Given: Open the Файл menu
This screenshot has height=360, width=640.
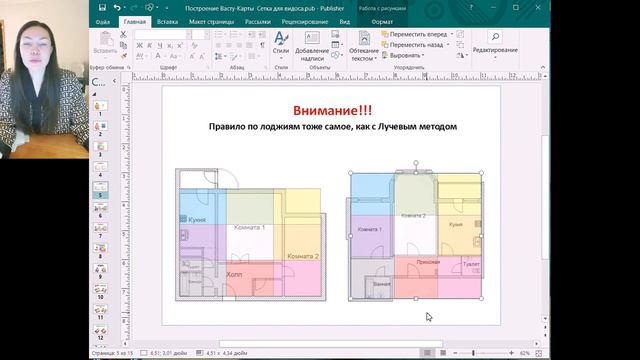Looking at the screenshot, I should [x=103, y=22].
